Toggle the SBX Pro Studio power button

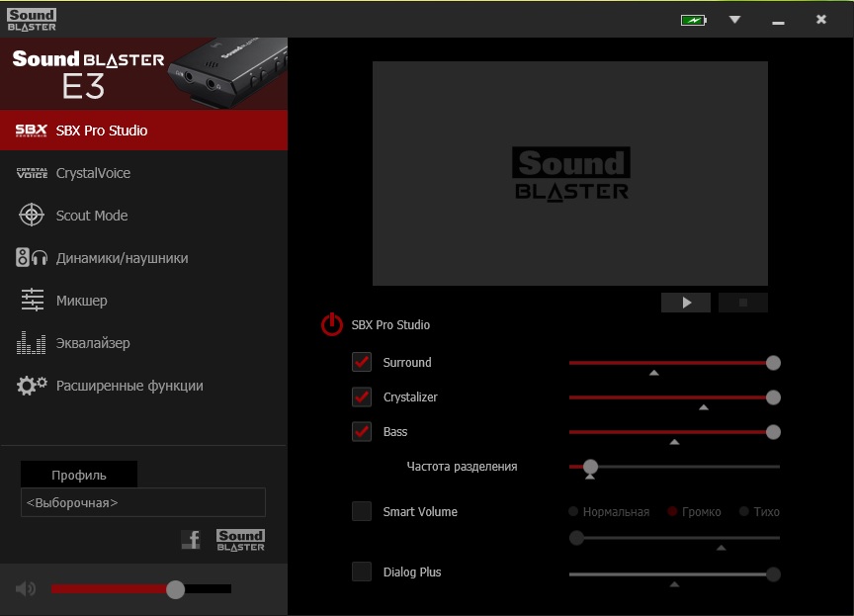click(332, 324)
